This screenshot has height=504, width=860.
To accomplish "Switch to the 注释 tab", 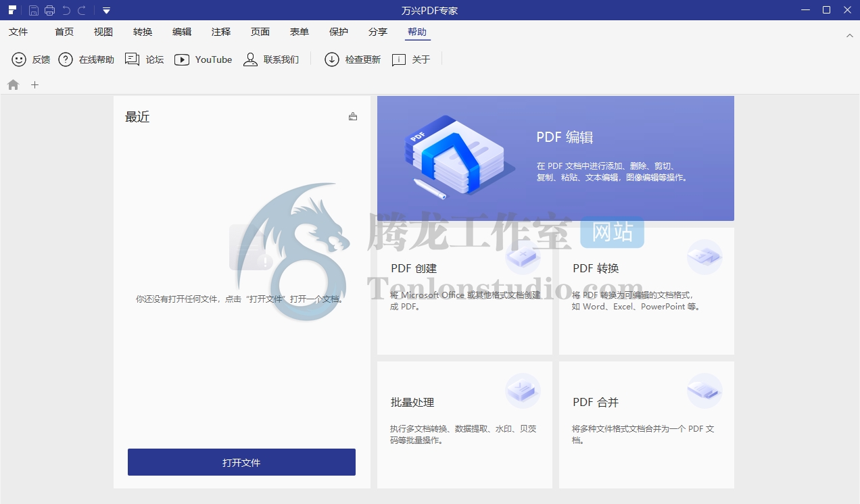I will pos(221,32).
